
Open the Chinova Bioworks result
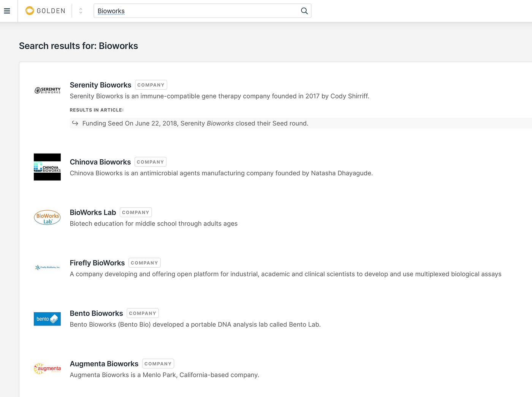point(100,162)
